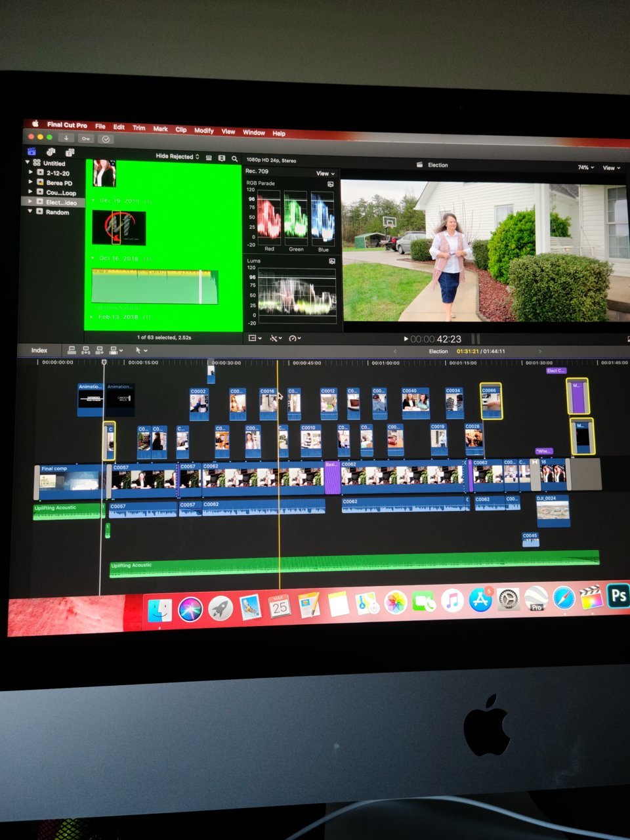
Task: Open the crop and transform dropdown
Action: point(255,338)
